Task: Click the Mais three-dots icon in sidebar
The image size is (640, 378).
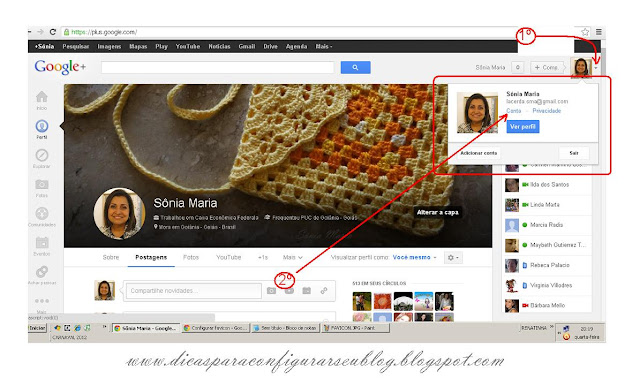Action: pos(42,301)
